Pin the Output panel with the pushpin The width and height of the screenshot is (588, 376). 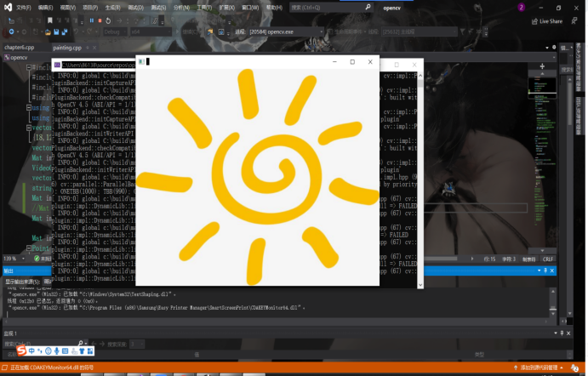pos(545,271)
